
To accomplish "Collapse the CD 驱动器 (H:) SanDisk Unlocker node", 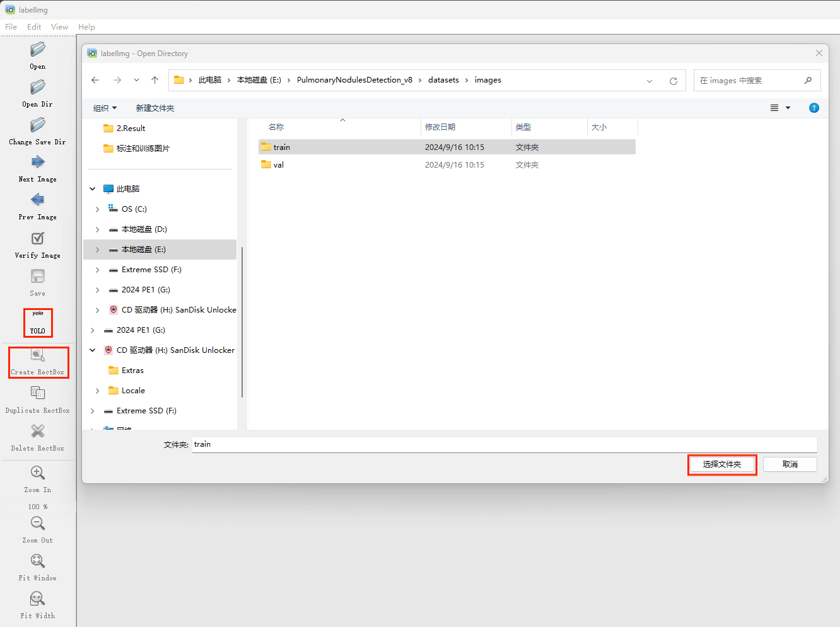I will (93, 350).
